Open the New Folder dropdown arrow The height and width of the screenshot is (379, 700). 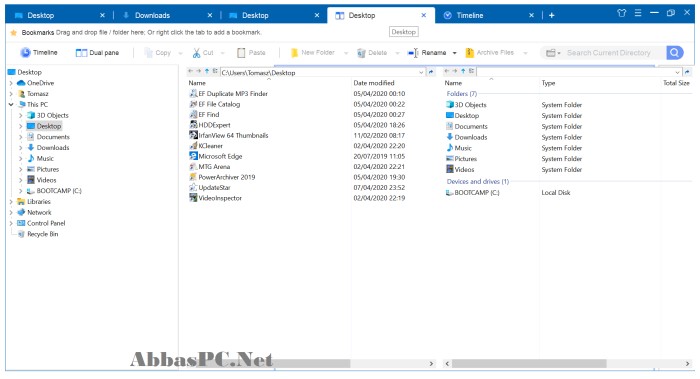click(346, 53)
